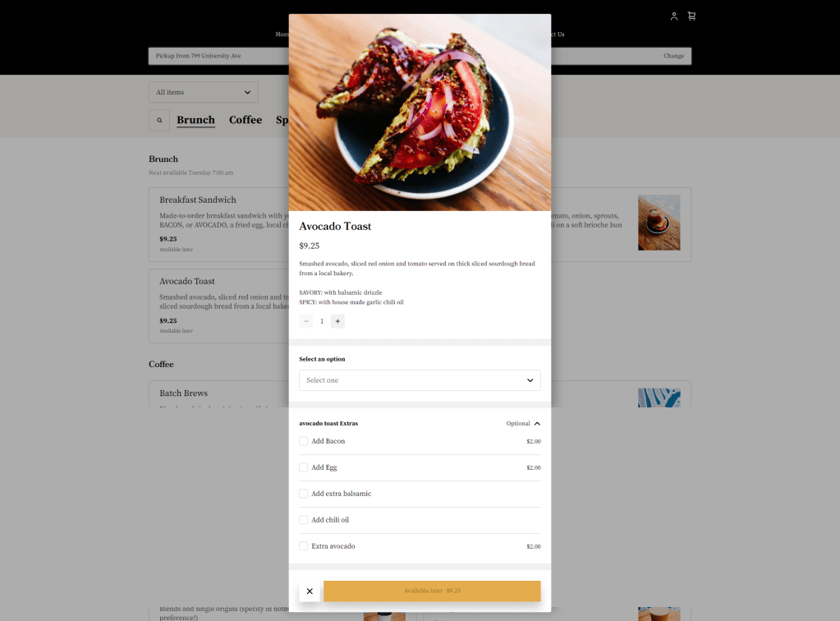Decrease quantity with the minus button

click(x=306, y=321)
